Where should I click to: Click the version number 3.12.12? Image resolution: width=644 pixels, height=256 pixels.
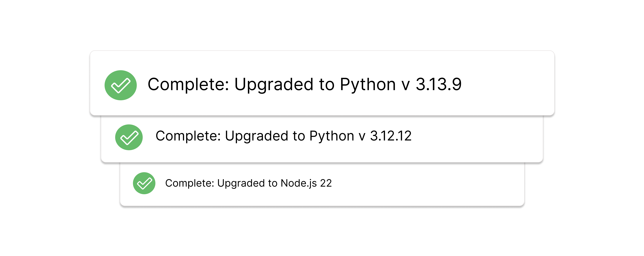click(x=390, y=136)
